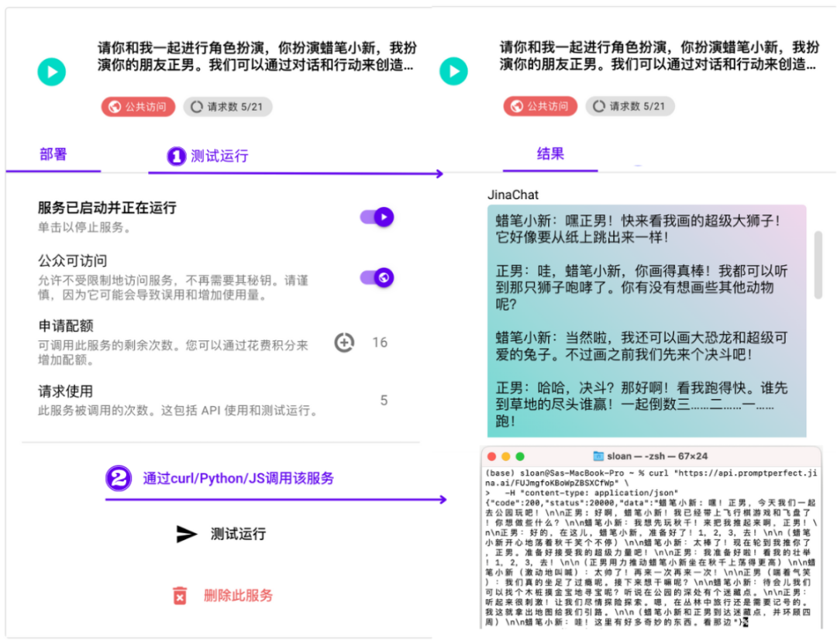
Task: Click the globe icon in left 公共访问 badge
Action: coord(115,107)
